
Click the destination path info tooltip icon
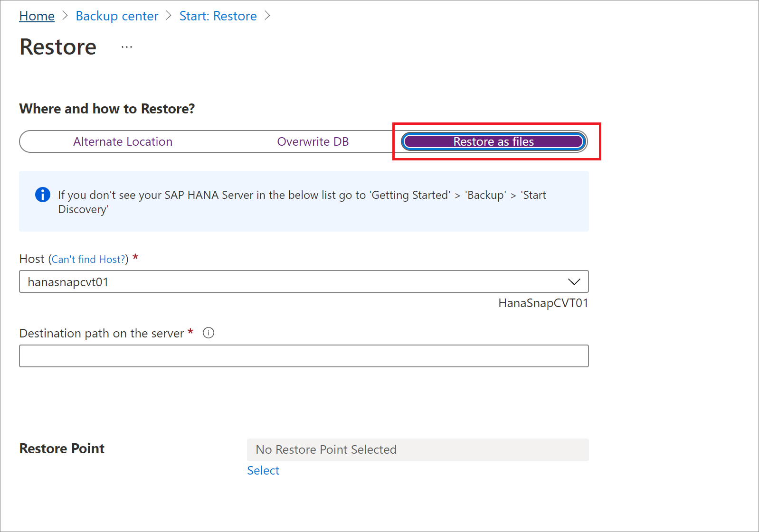point(209,333)
